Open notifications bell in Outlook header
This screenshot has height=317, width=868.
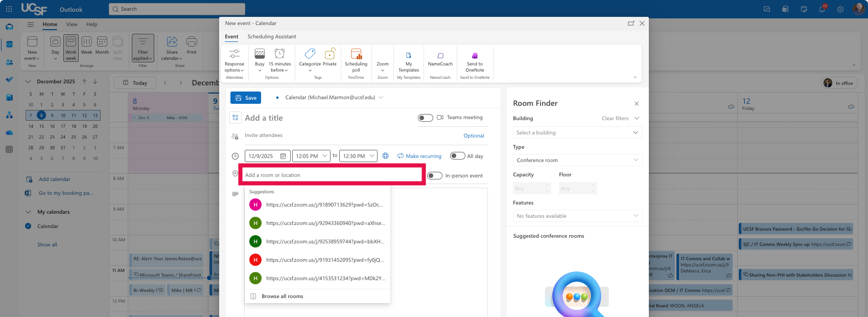[x=822, y=9]
